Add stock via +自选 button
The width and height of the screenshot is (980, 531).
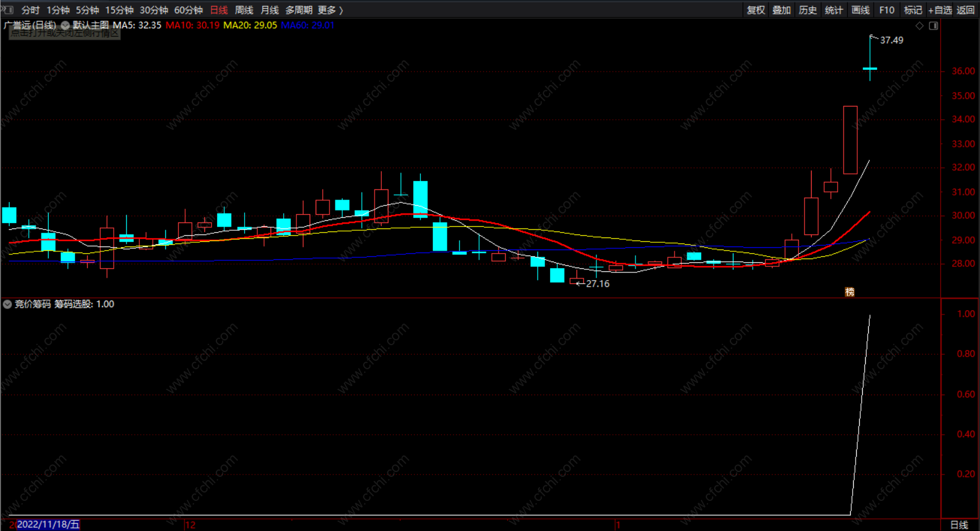(x=940, y=10)
